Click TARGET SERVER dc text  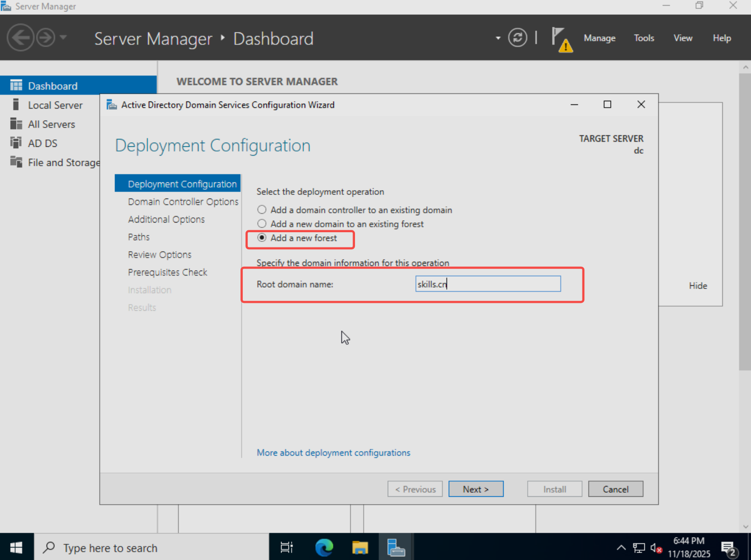[611, 144]
